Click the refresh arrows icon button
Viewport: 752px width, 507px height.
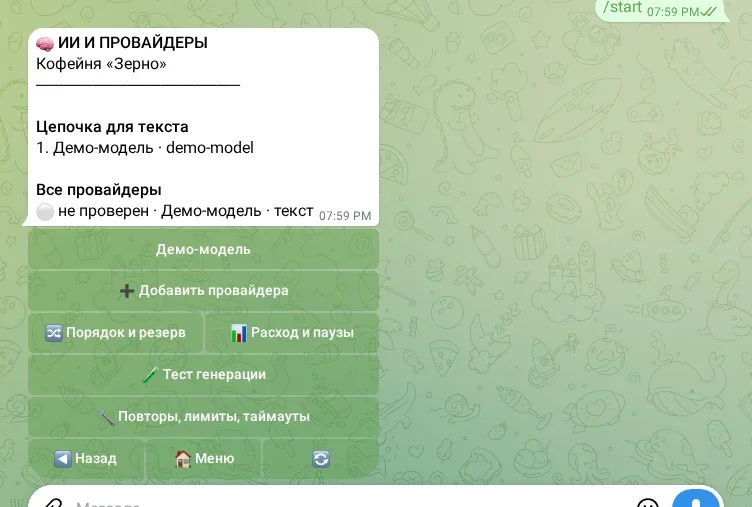click(x=321, y=459)
